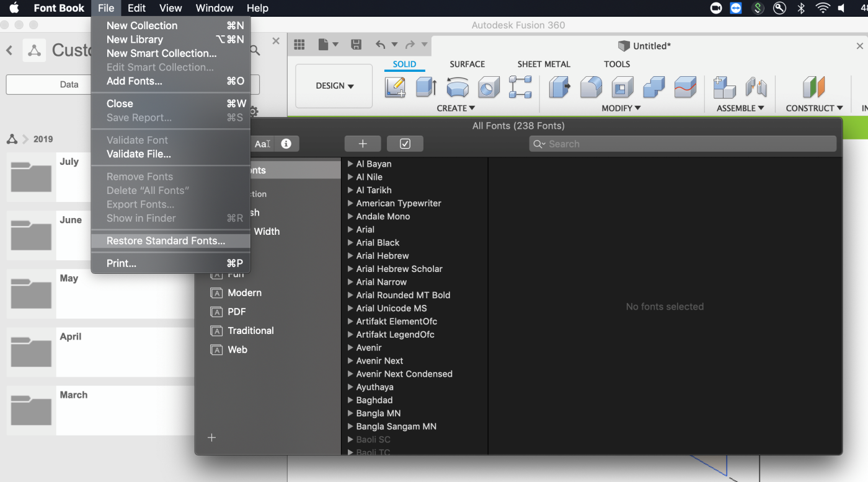Open the Window menu in menu bar
Image resolution: width=868 pixels, height=482 pixels.
tap(214, 8)
